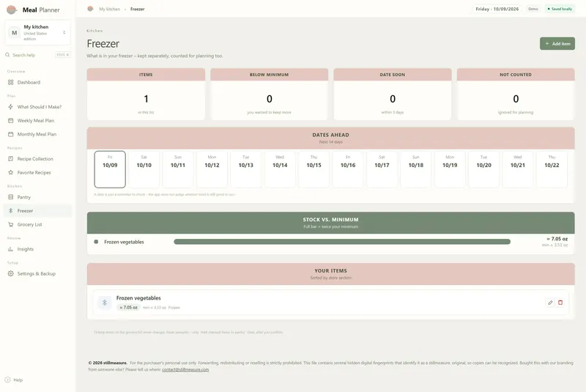586x392 pixels.
Task: Click the Pantry icon in sidebar
Action: coord(10,197)
